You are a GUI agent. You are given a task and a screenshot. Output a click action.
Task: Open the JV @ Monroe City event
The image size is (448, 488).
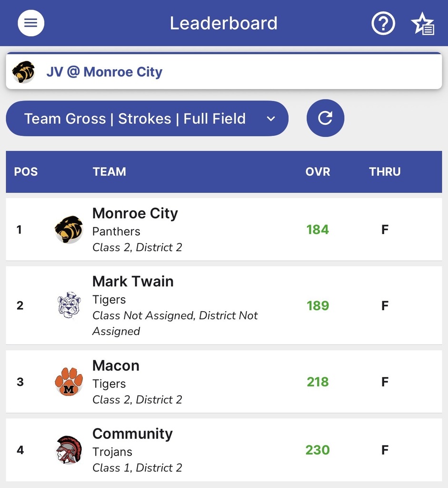(104, 72)
